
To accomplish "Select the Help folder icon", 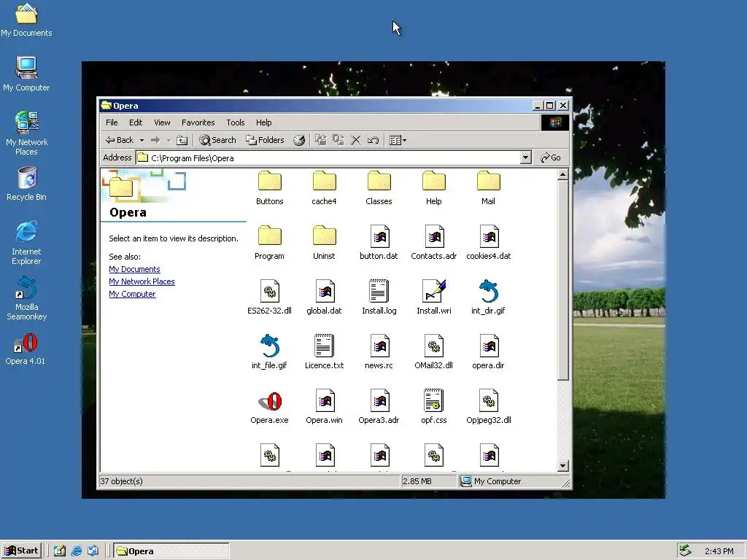I will coord(433,182).
